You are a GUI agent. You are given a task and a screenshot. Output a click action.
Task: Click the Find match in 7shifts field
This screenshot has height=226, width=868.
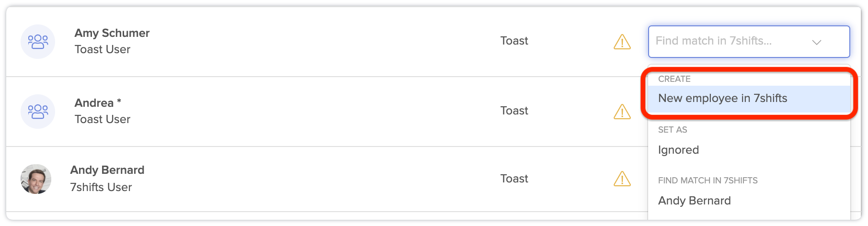click(749, 42)
